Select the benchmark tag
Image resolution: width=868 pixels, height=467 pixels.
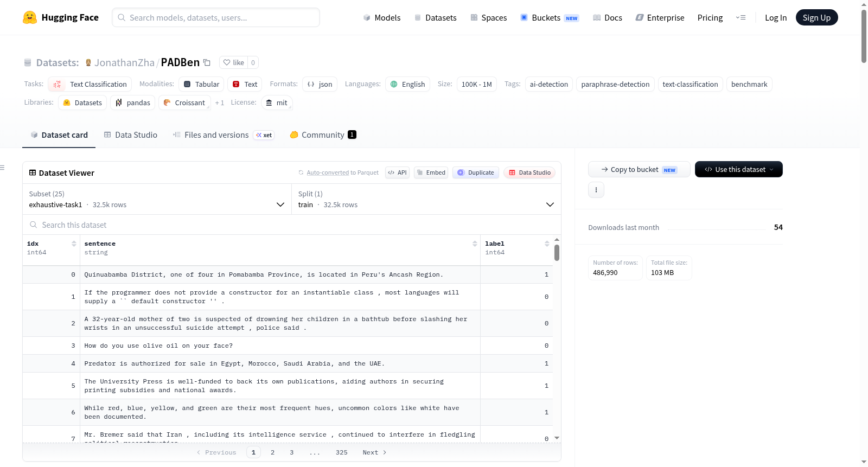[x=749, y=84]
